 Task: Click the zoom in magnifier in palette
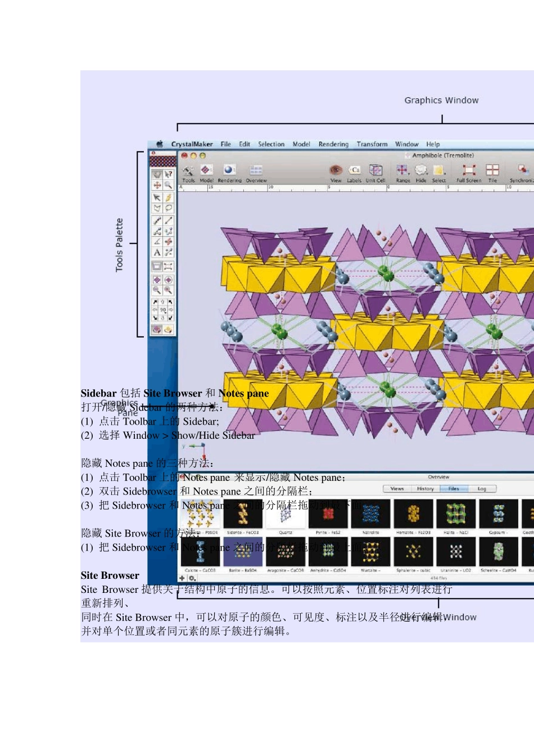click(168, 290)
